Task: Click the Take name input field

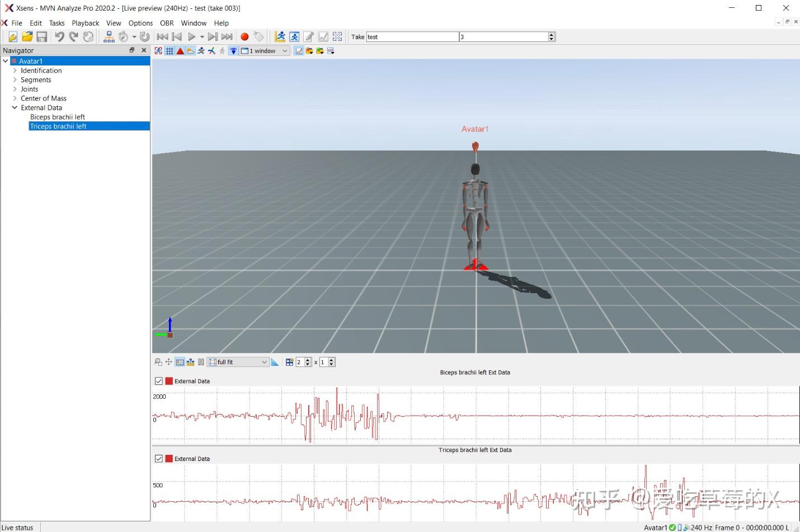Action: [x=412, y=37]
